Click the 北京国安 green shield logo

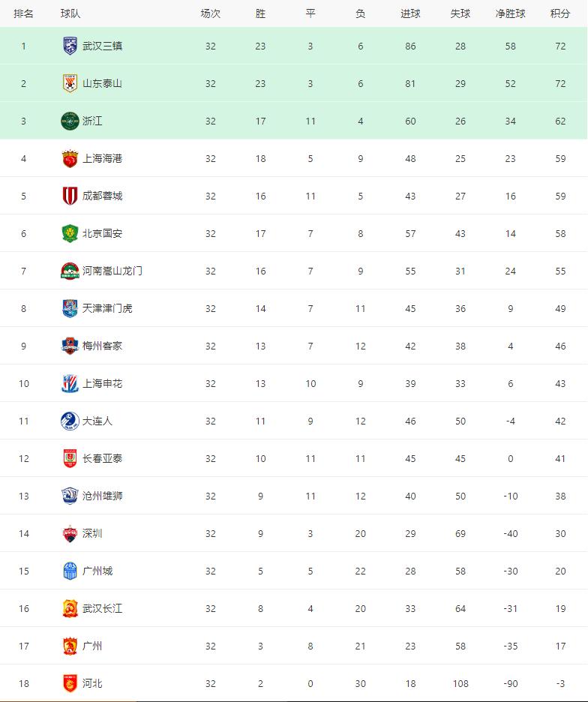click(x=70, y=233)
